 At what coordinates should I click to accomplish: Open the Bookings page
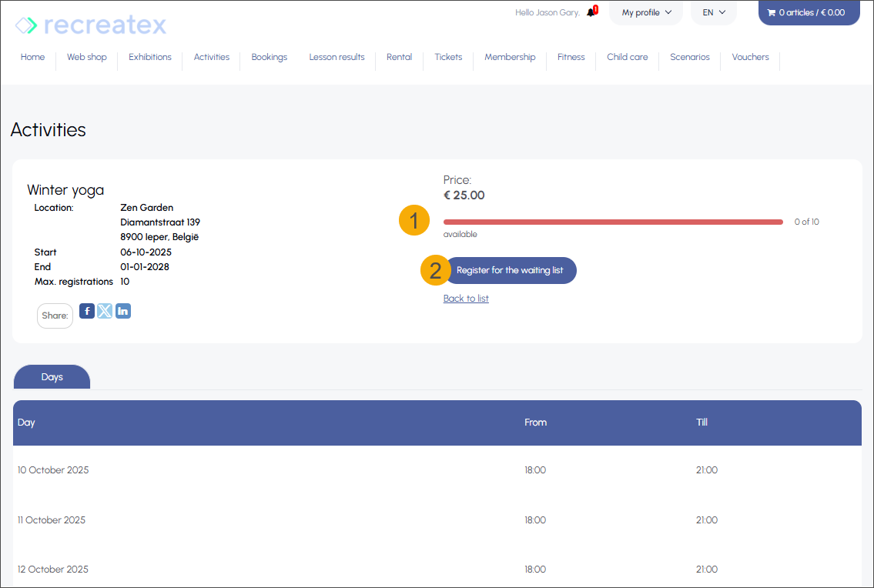[x=270, y=57]
